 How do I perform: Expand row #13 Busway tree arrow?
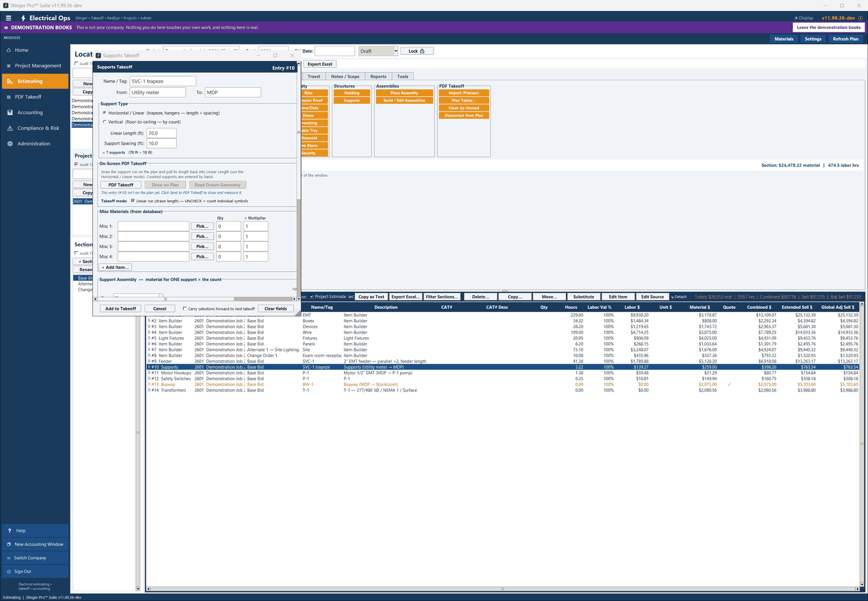tap(149, 385)
